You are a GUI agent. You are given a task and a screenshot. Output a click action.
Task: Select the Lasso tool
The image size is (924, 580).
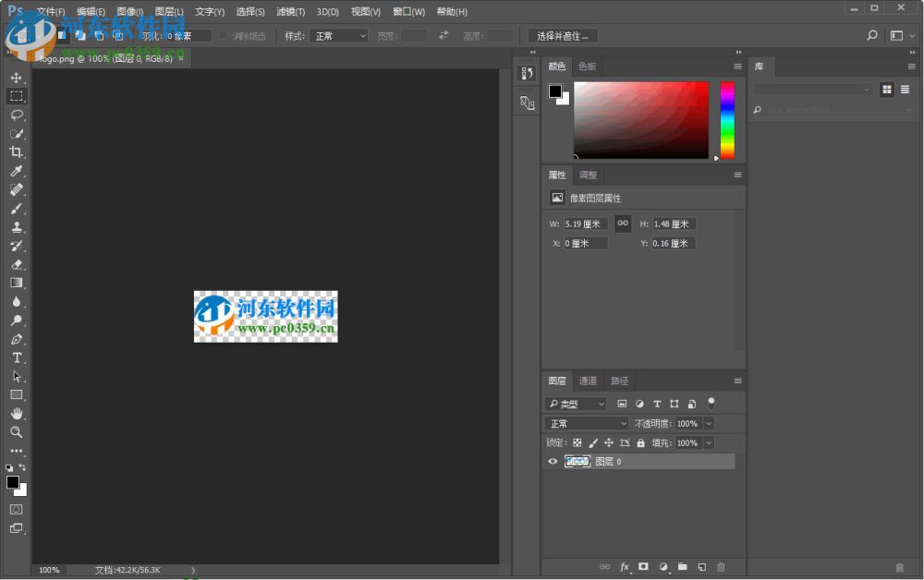(17, 115)
